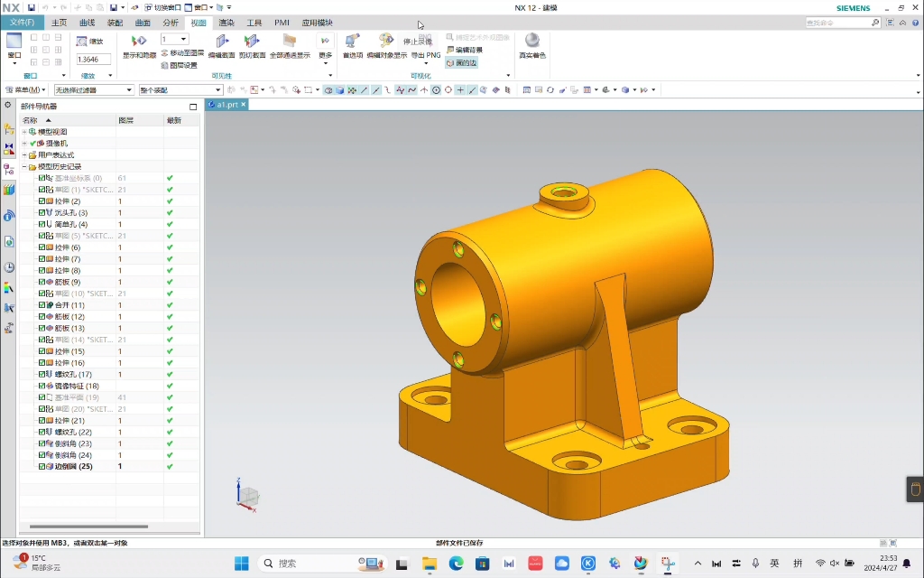Toggle checkbox for 镜像特征 (18)
924x578 pixels.
click(42, 386)
